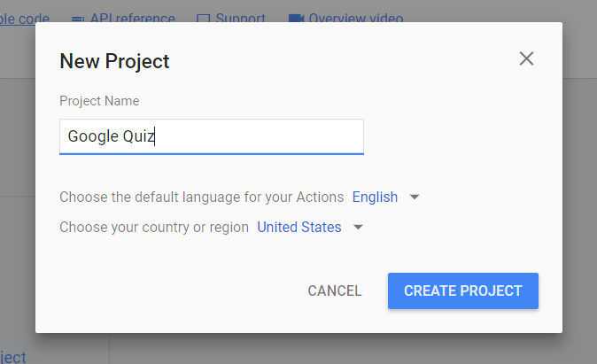The height and width of the screenshot is (364, 597).
Task: Click the cut-off project link at bottom left
Action: tap(13, 357)
